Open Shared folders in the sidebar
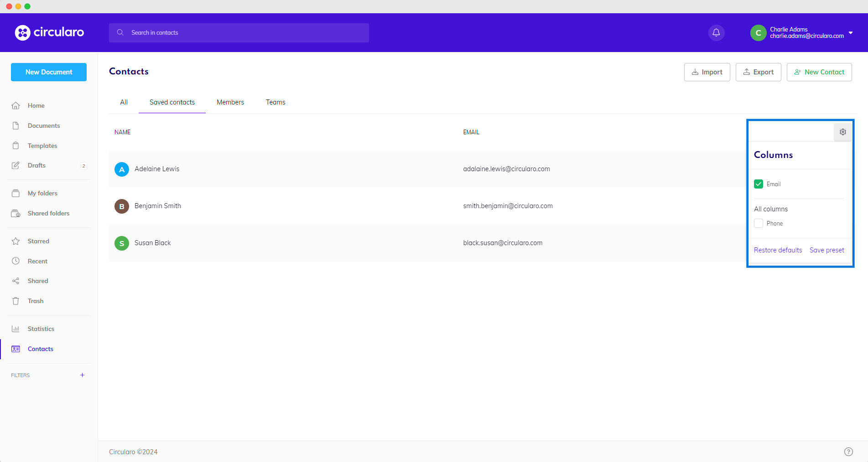This screenshot has height=462, width=868. click(48, 213)
